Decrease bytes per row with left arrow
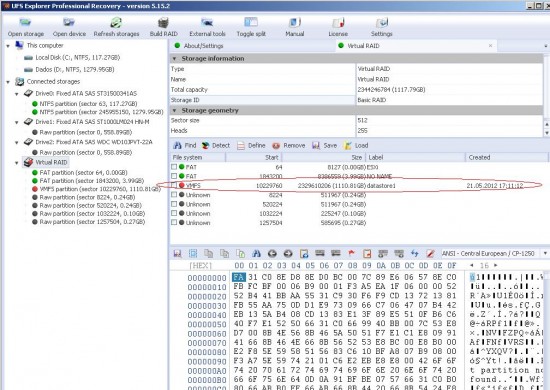Viewport: 550px width, 390px height. click(471, 265)
